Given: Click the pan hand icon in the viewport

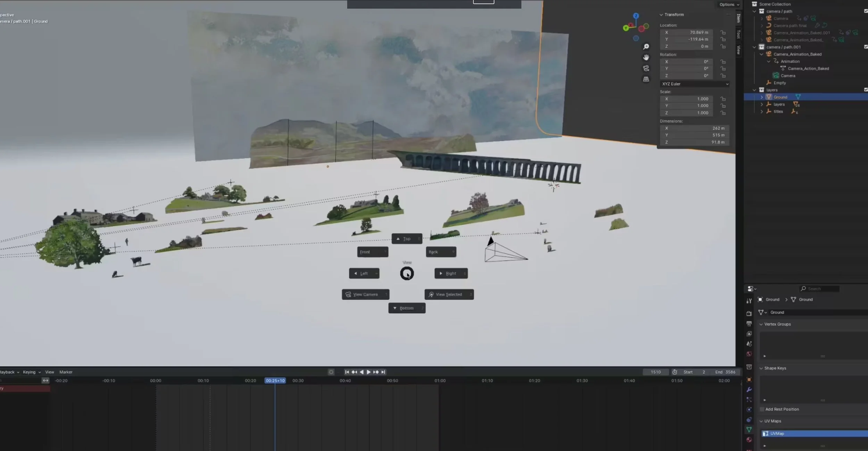Looking at the screenshot, I should pos(646,57).
